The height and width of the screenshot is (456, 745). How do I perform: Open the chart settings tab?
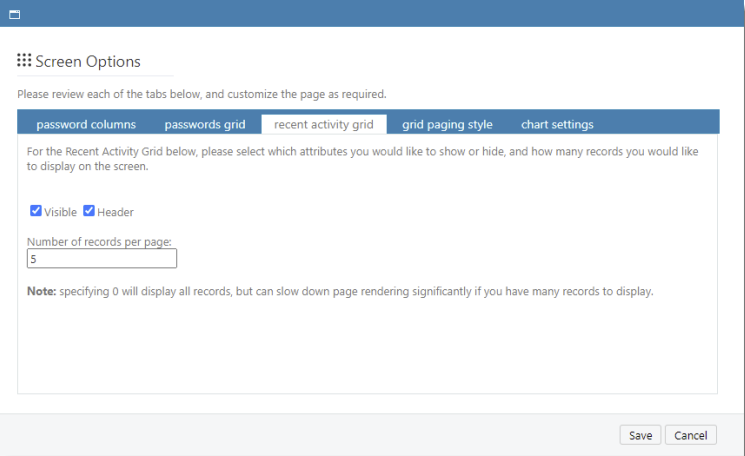click(x=557, y=125)
